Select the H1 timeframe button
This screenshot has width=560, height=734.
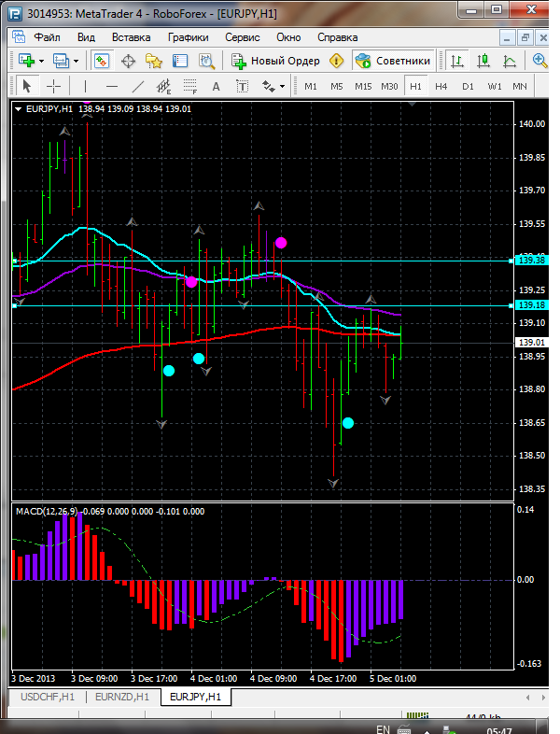point(415,87)
